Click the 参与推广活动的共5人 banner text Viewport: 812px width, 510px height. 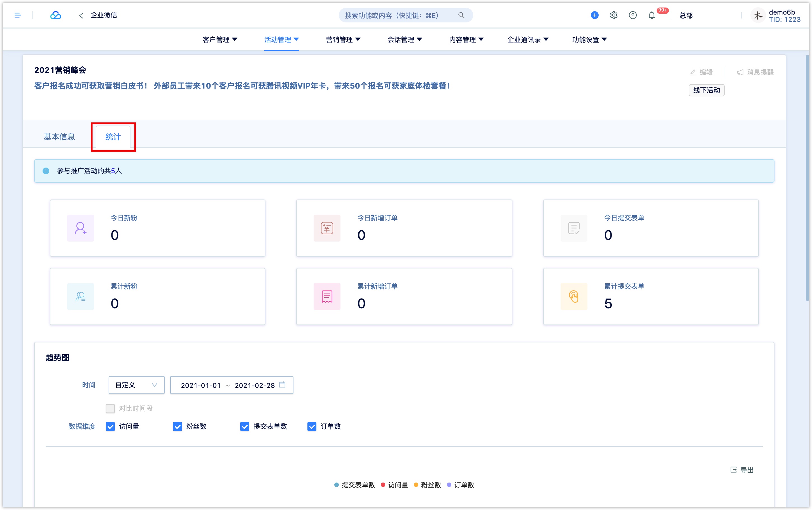tap(89, 171)
